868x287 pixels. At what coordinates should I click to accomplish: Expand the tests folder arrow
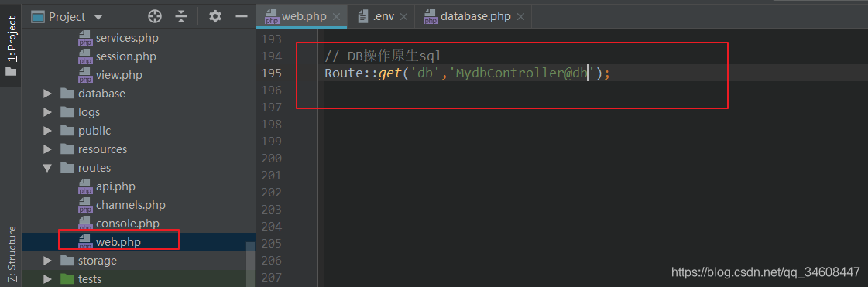47,279
